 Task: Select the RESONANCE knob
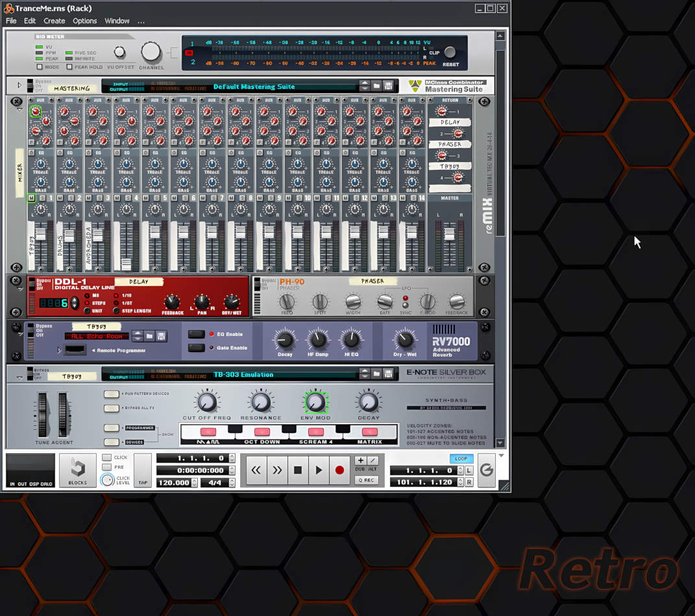pos(261,402)
